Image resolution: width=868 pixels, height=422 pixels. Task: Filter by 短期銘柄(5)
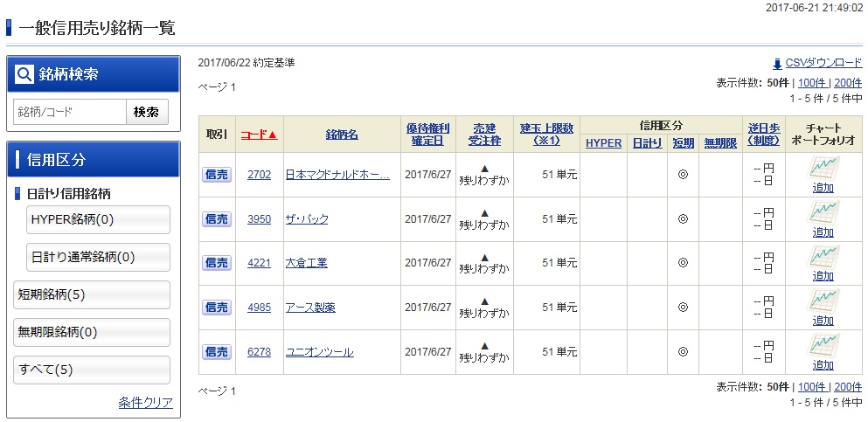tap(91, 294)
